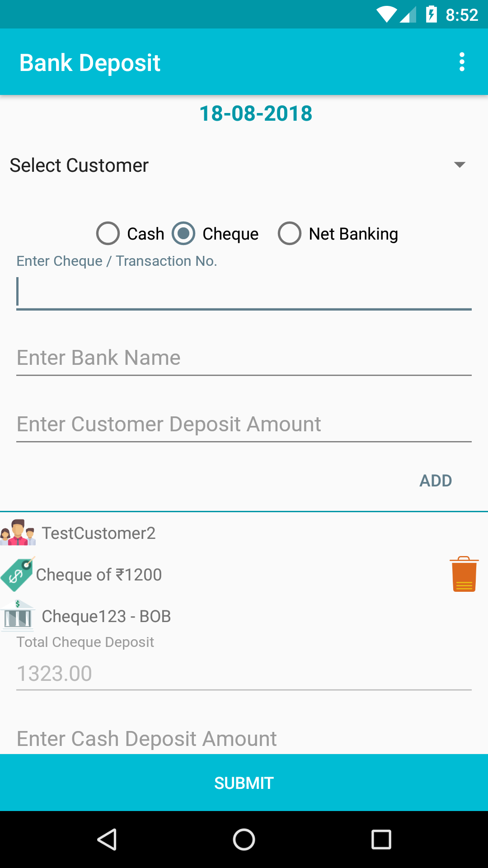Image resolution: width=488 pixels, height=868 pixels.
Task: Tap the Android back navigation icon
Action: (107, 840)
